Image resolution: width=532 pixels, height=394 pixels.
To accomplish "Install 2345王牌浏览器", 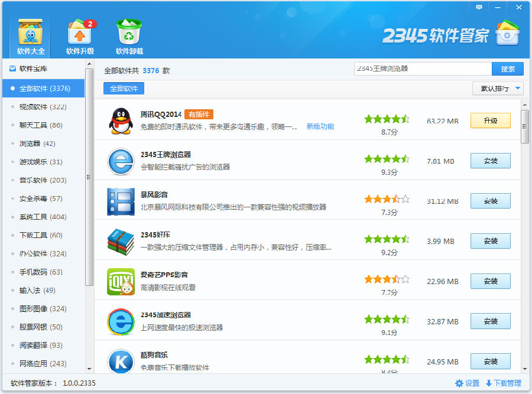I will point(490,161).
